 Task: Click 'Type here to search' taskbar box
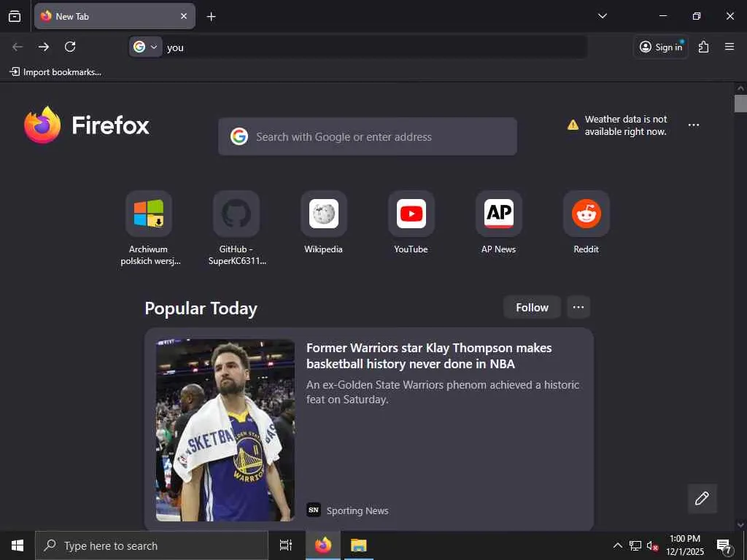[x=152, y=545]
